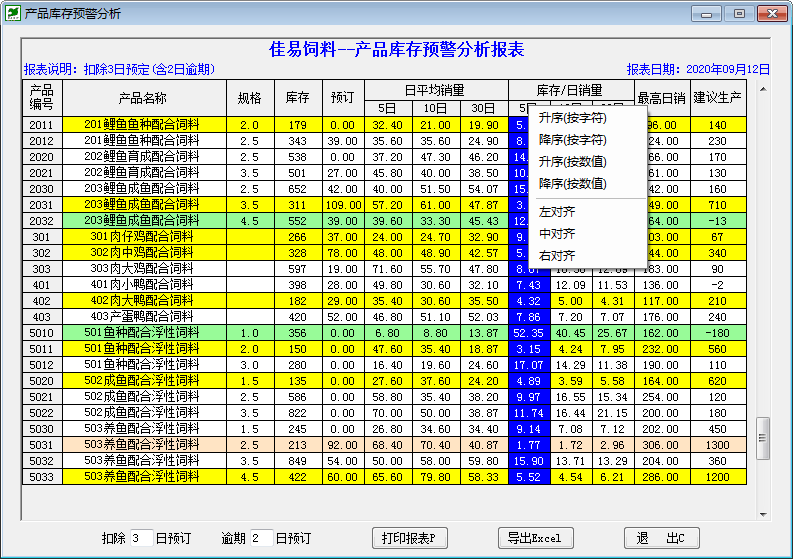
Task: Select the 401肉小鸭配合饲料 name cell
Action: click(x=144, y=285)
